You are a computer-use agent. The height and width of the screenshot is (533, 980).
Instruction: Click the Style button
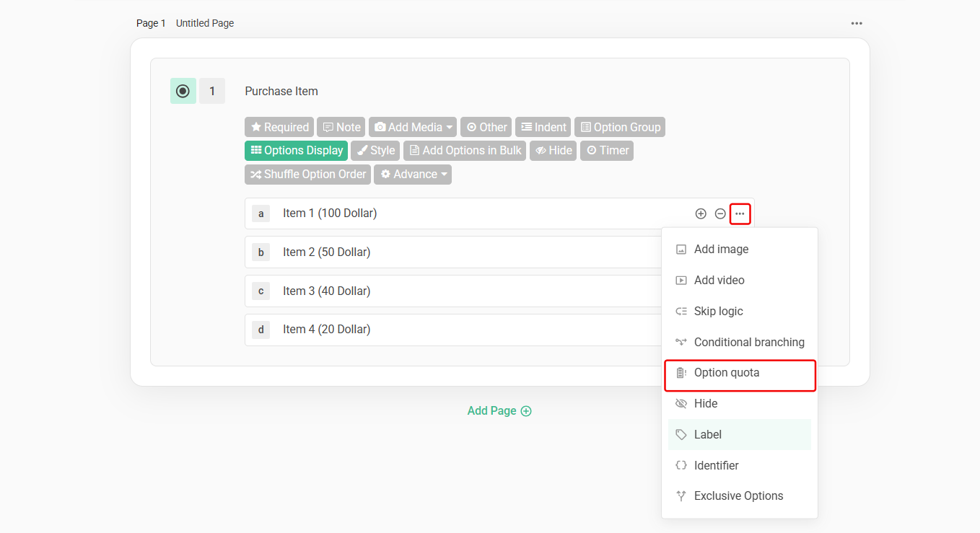[x=375, y=150]
